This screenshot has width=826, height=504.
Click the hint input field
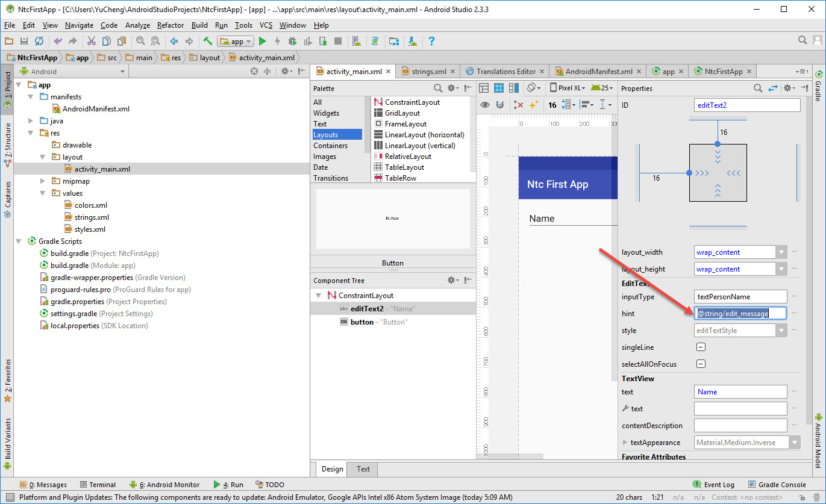pos(740,313)
